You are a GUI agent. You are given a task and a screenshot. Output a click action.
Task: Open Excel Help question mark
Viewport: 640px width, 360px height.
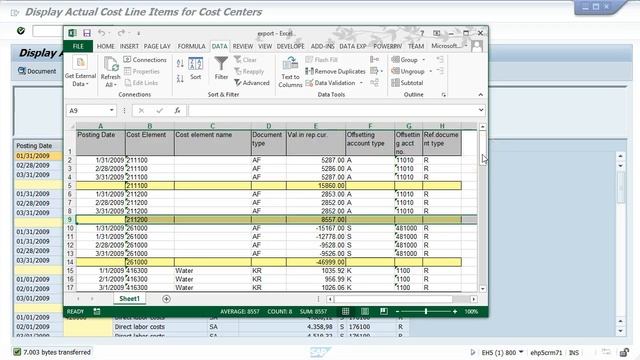(x=422, y=33)
